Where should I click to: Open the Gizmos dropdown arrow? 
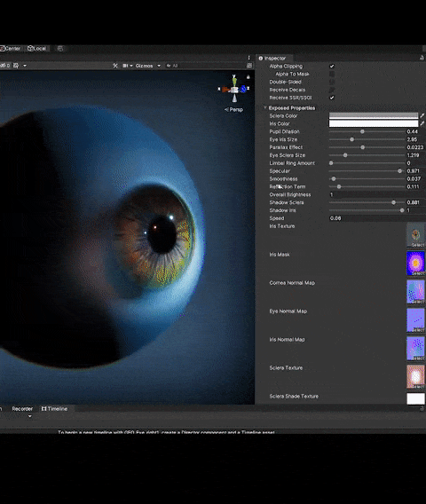coord(159,66)
